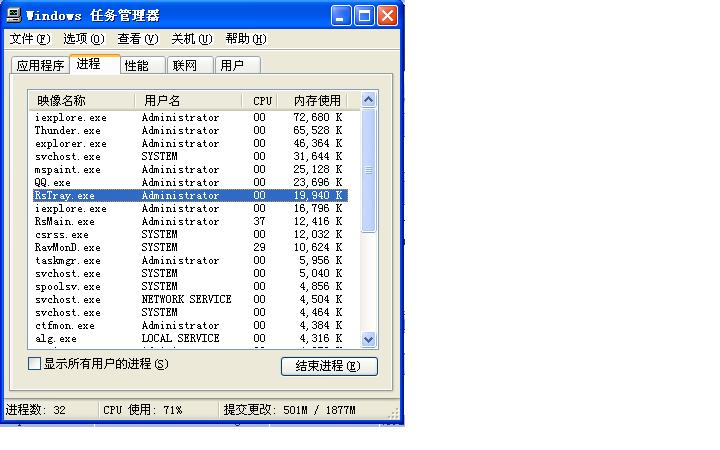Click 提交更改: 501M / 1877M status entry
Image resolution: width=720 pixels, height=450 pixels.
(x=289, y=410)
